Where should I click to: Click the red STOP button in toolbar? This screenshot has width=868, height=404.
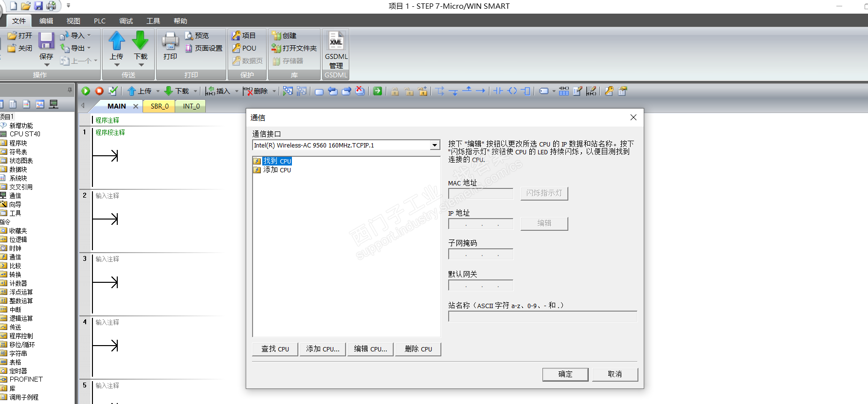click(x=99, y=91)
